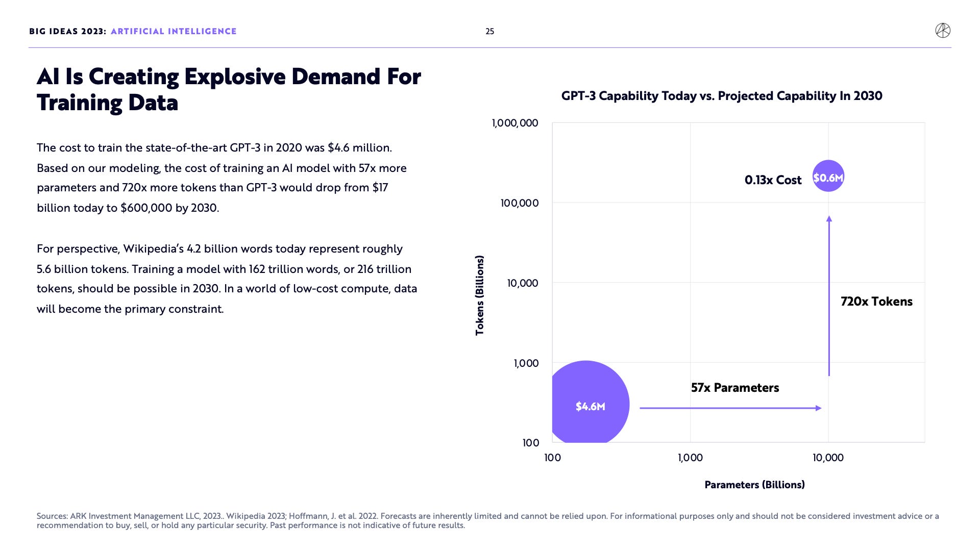Click the 'BIG IDEAS 2023:' header text
This screenshot has width=980, height=551.
coord(68,32)
